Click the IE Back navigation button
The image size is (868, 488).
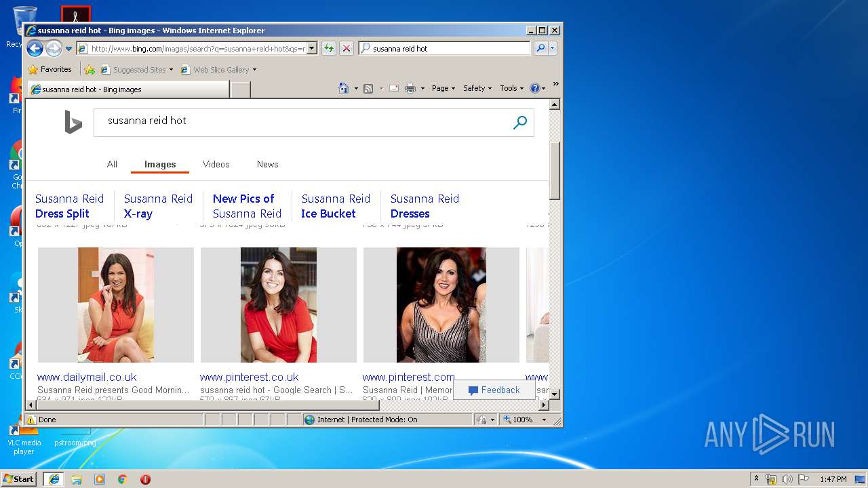(35, 48)
